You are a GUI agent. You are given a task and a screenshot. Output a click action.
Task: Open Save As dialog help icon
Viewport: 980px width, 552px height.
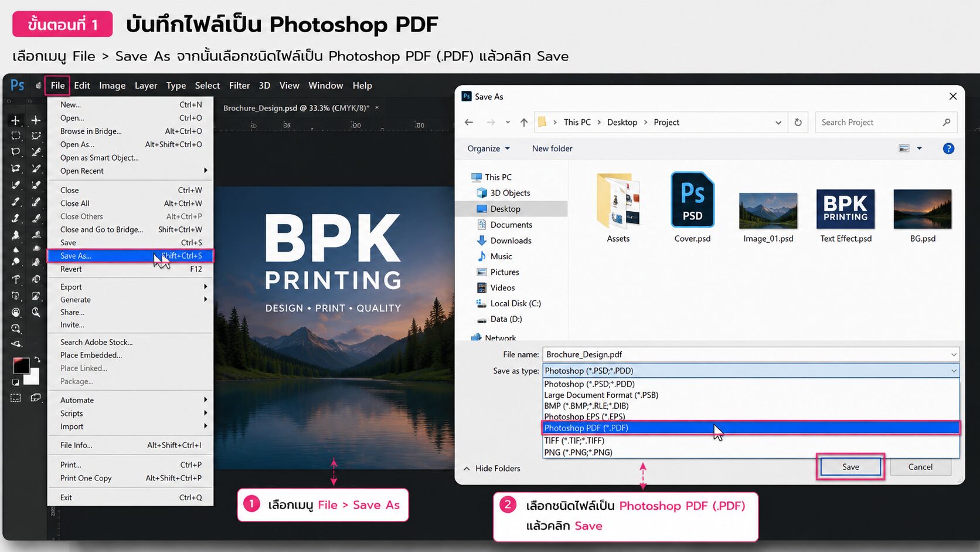948,149
